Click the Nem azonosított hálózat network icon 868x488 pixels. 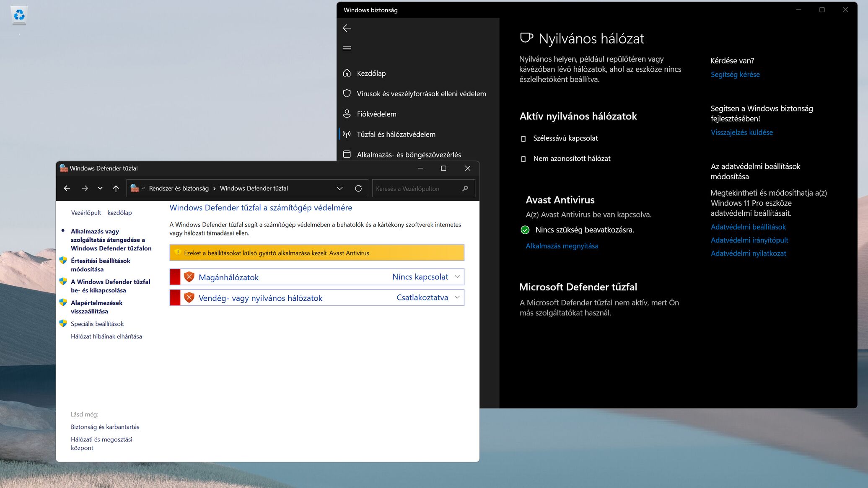click(x=523, y=159)
